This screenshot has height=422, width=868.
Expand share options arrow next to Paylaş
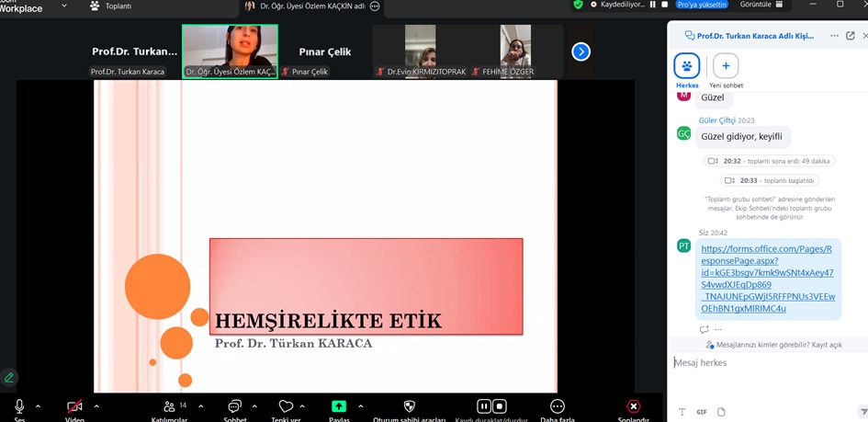[x=360, y=406]
